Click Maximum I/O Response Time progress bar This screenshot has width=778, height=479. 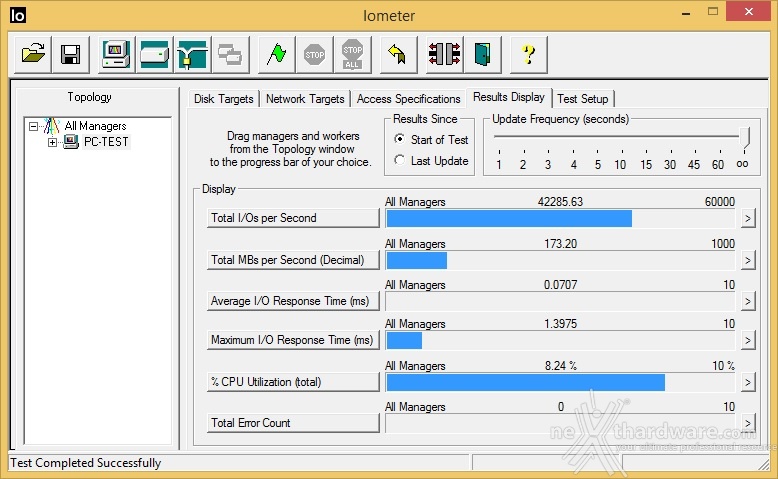560,341
